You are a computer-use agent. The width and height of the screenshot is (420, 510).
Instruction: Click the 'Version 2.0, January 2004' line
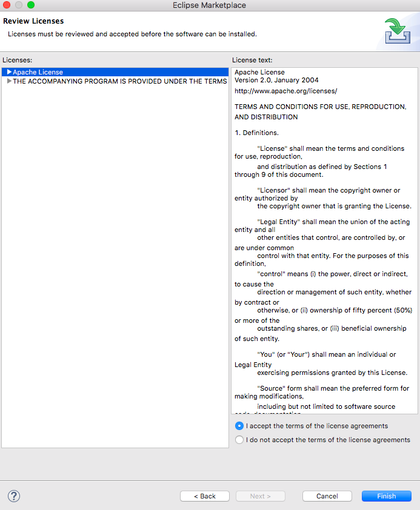coord(276,80)
